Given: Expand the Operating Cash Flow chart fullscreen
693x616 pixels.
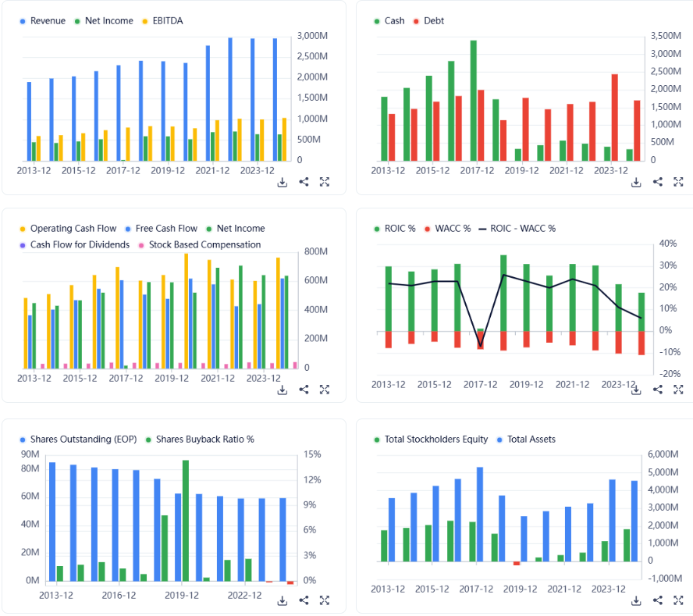Looking at the screenshot, I should (325, 390).
